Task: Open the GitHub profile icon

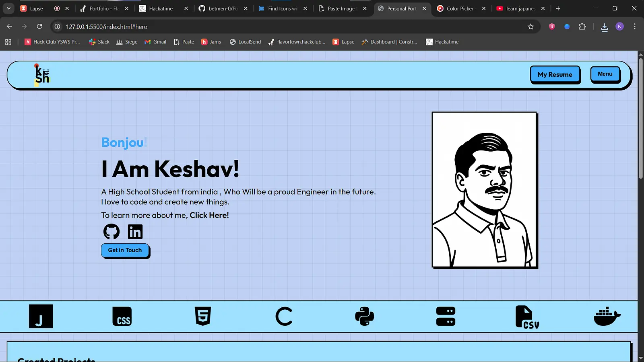Action: [111, 232]
